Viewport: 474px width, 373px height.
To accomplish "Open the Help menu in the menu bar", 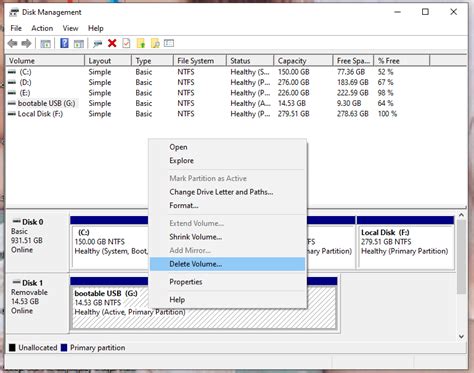I will click(96, 28).
